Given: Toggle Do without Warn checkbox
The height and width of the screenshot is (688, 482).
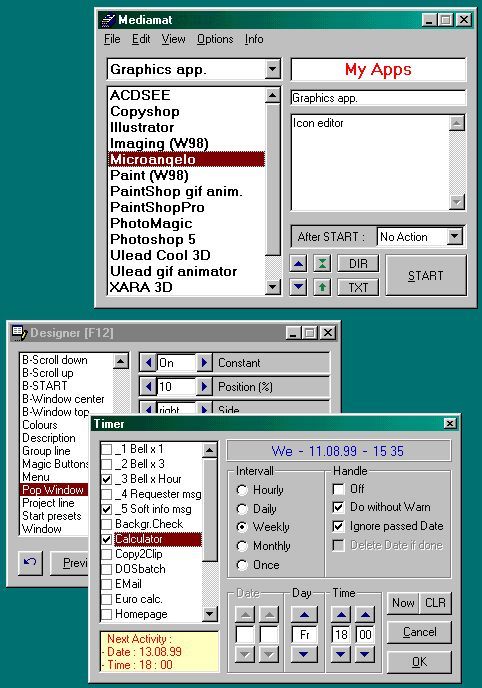Looking at the screenshot, I should (338, 507).
